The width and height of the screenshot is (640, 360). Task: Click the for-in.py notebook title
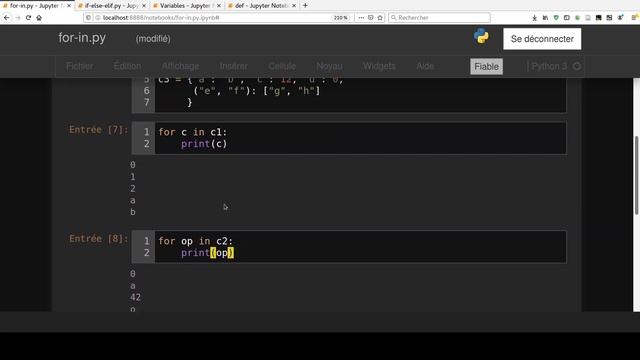pos(82,38)
